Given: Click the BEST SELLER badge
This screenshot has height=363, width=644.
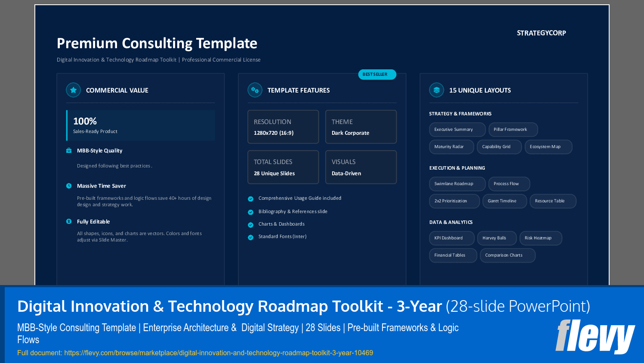Looking at the screenshot, I should (x=377, y=74).
